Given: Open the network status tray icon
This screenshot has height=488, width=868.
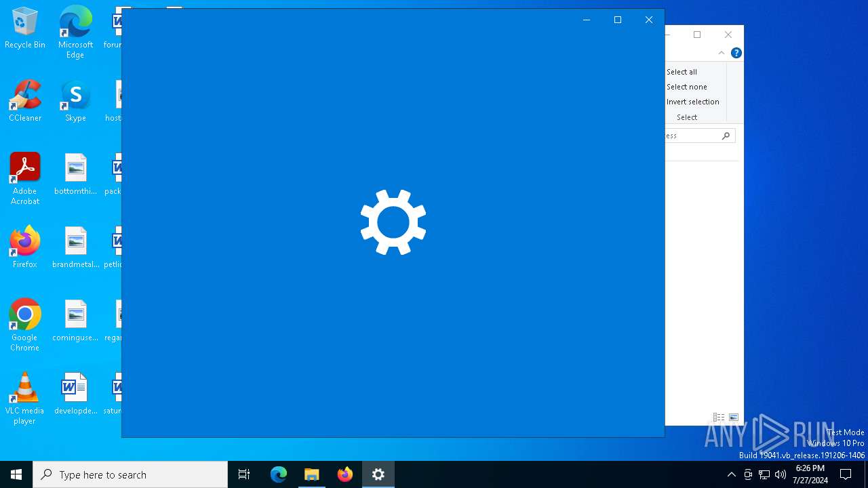Looking at the screenshot, I should [764, 474].
